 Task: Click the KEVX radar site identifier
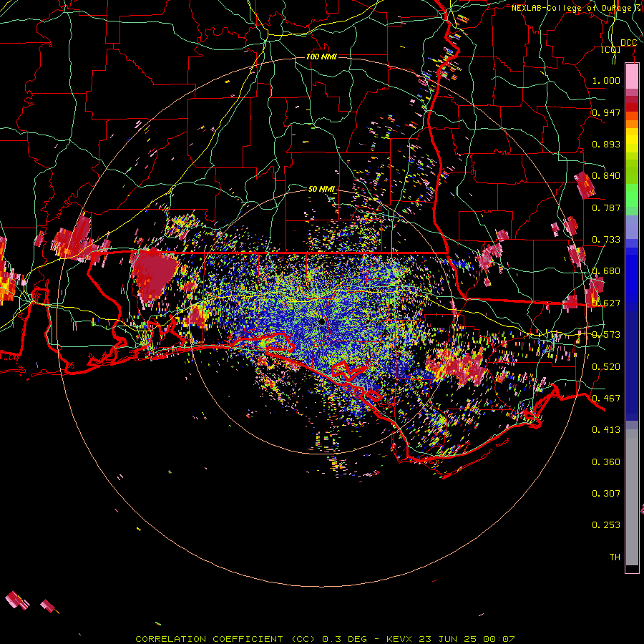(399, 639)
